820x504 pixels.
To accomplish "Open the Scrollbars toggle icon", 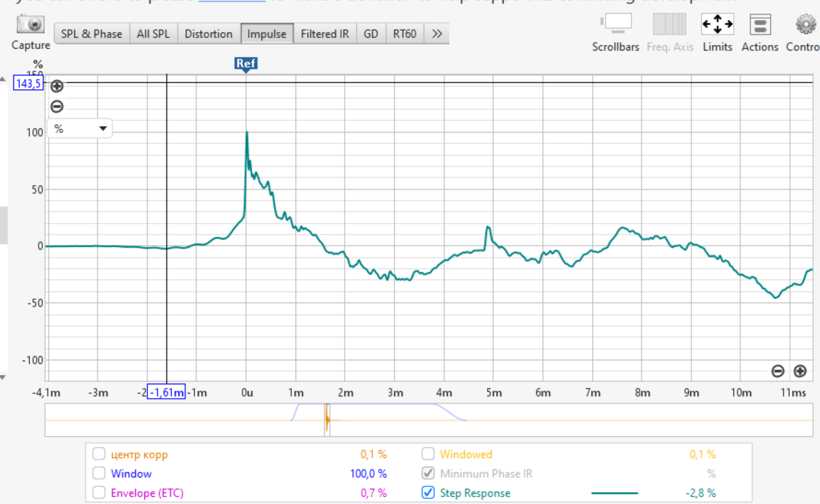I will (x=615, y=25).
